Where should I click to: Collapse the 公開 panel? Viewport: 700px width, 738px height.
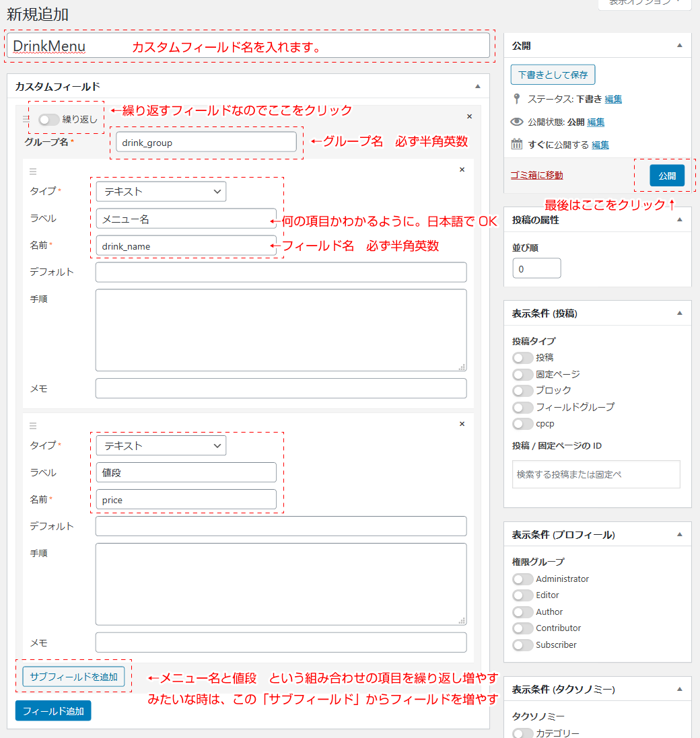[x=679, y=44]
